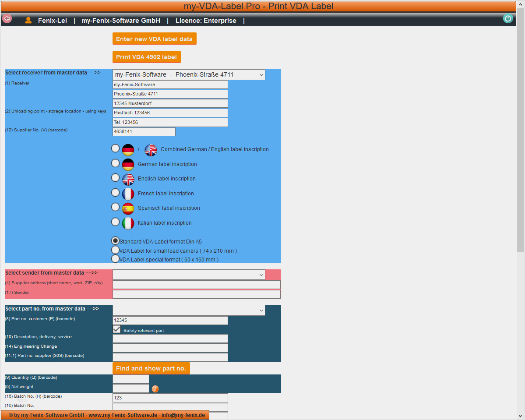
Task: Click Find and show part no. button
Action: [151, 368]
